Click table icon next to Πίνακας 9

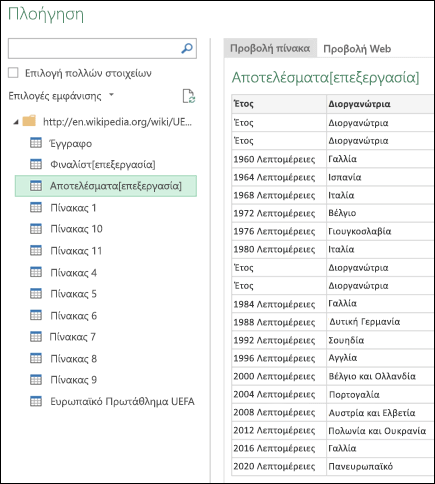36,380
